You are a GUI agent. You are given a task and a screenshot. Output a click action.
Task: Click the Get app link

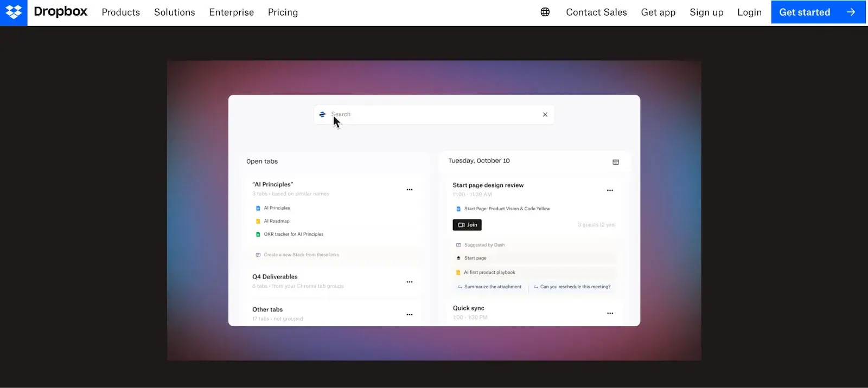click(x=658, y=12)
